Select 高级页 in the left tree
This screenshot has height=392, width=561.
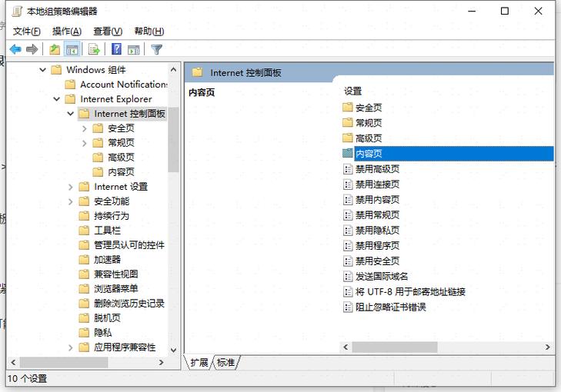click(121, 158)
